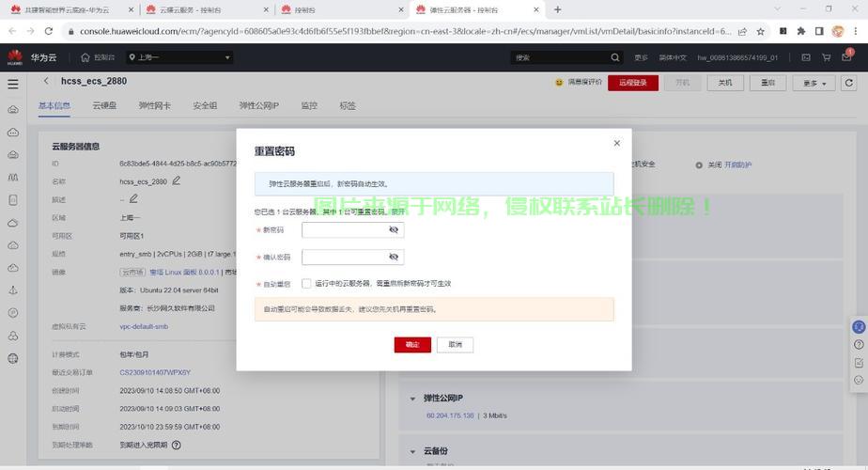868x470 pixels.
Task: Click the cancel button in reset password dialog
Action: click(455, 345)
